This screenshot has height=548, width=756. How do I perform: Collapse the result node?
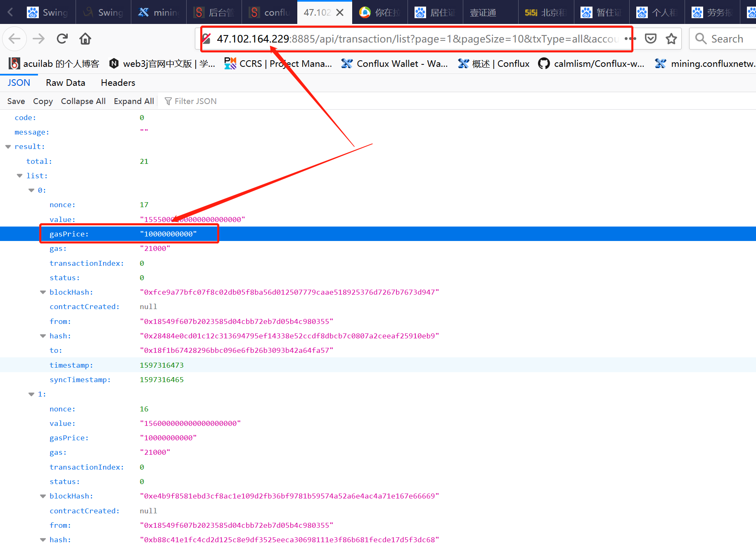(x=8, y=147)
